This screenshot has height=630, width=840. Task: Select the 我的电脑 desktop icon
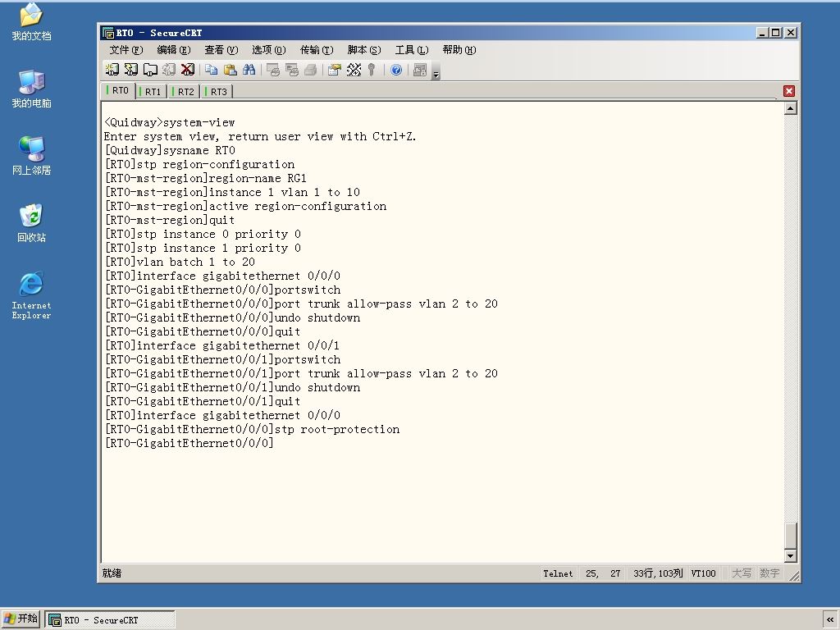32,89
